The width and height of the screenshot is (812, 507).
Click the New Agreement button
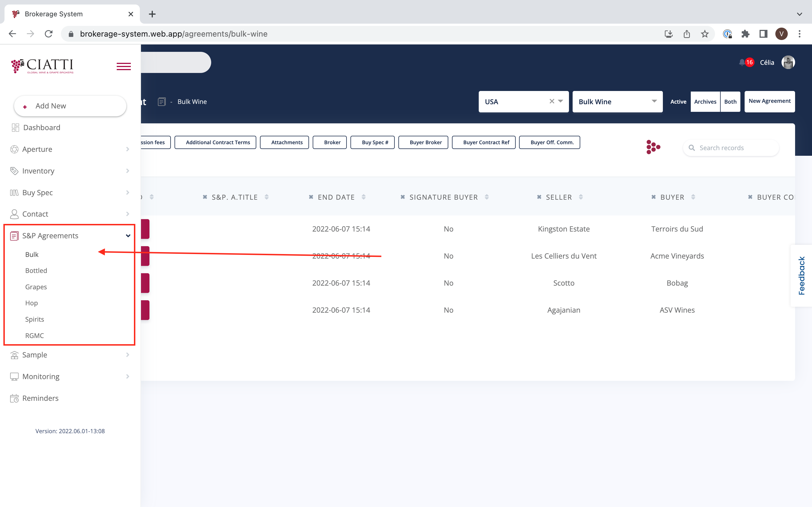(x=769, y=101)
